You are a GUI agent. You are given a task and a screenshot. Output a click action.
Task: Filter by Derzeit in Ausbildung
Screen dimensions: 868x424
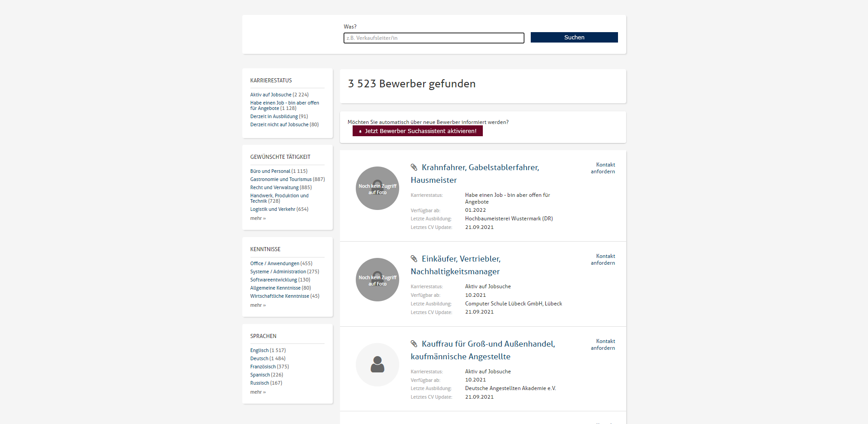[x=274, y=117]
